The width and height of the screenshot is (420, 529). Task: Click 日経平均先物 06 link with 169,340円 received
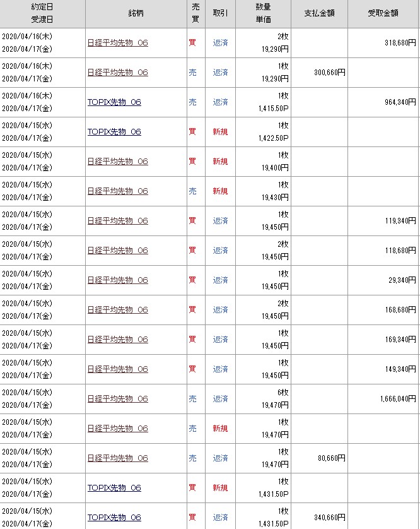click(x=117, y=340)
